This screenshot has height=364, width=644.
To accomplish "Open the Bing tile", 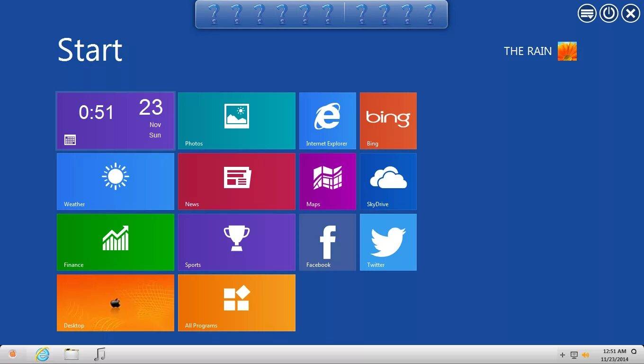I will point(388,121).
